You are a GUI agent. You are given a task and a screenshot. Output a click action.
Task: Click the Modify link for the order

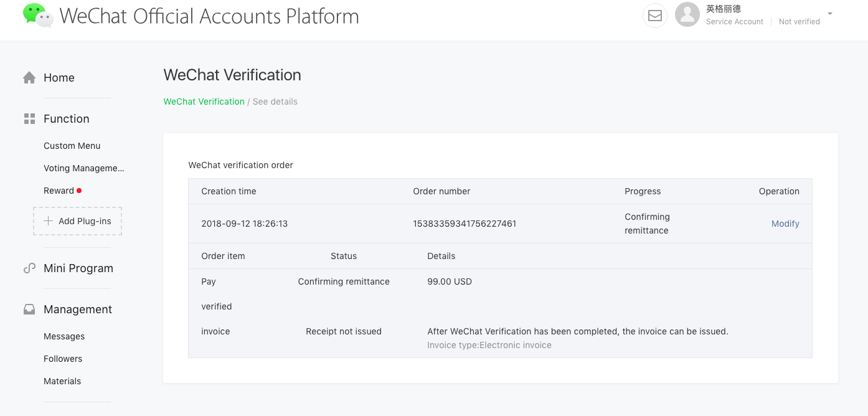point(785,224)
